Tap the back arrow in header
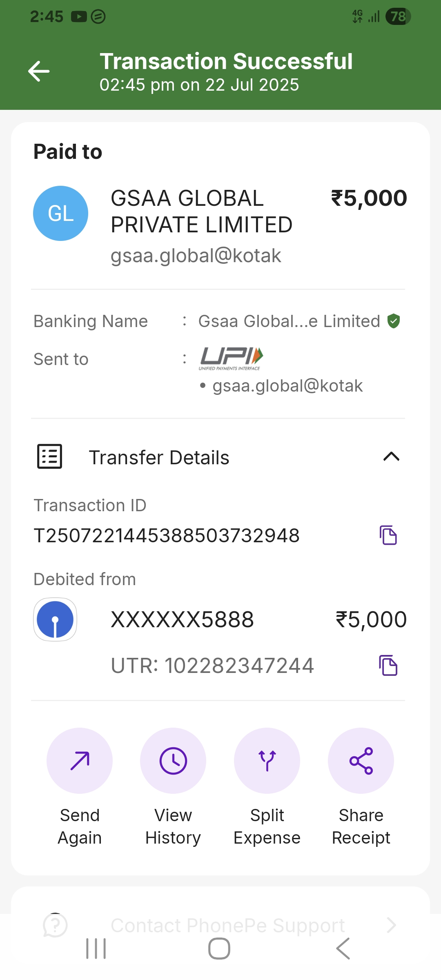The image size is (441, 980). click(x=39, y=71)
